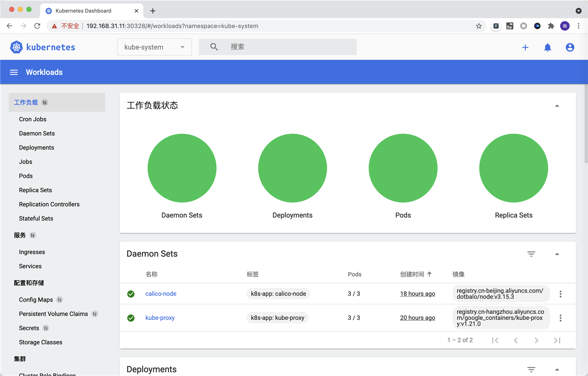588x376 pixels.
Task: Open Replica Sets in sidebar
Action: (36, 190)
